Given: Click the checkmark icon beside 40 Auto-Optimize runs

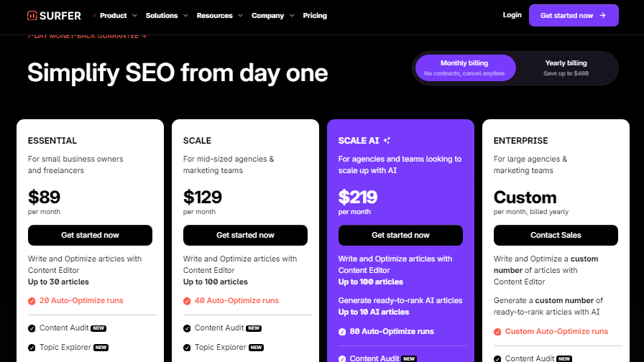Looking at the screenshot, I should pyautogui.click(x=187, y=301).
